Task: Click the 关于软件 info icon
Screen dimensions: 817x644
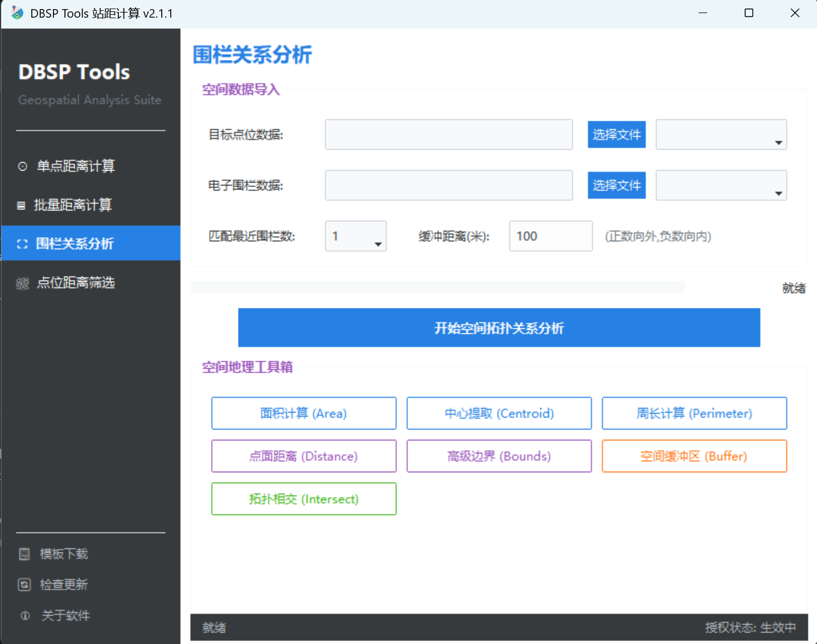Action: (24, 615)
